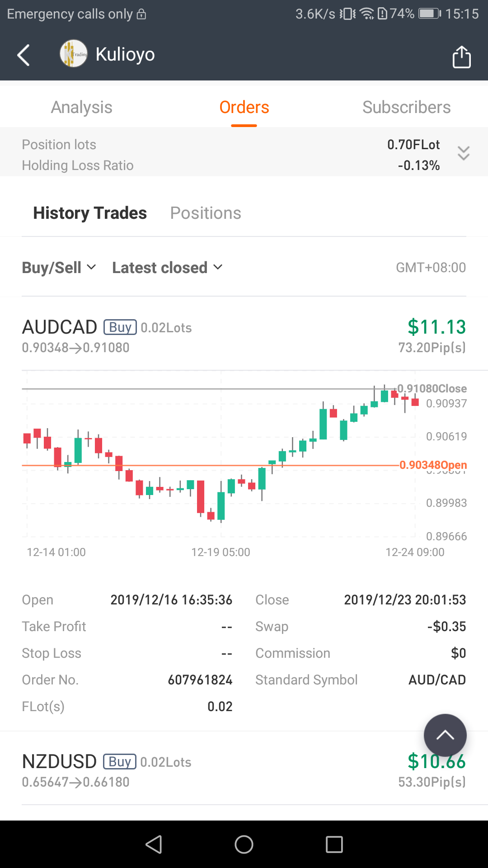Tap the 0.91080 Close price line
The image size is (488, 868).
click(x=431, y=389)
